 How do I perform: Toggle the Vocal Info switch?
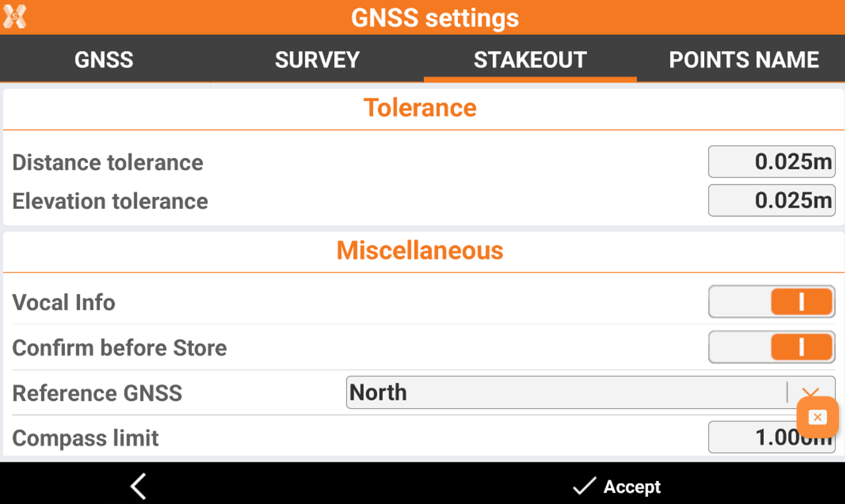tap(772, 302)
